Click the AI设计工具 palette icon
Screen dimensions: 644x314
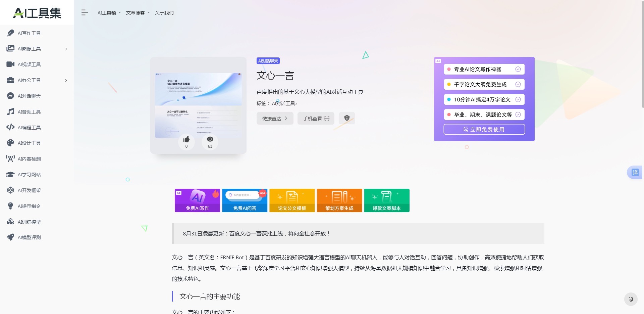[x=10, y=143]
